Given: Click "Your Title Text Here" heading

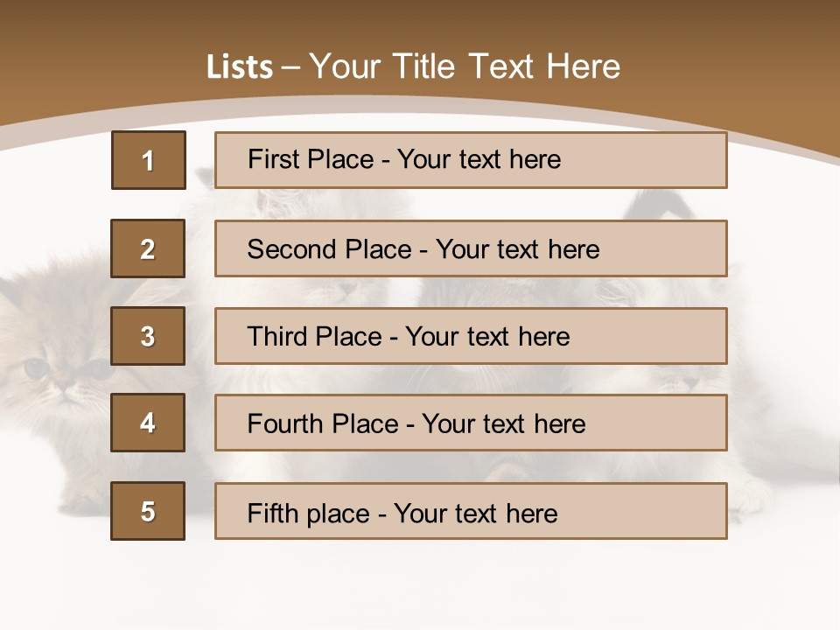Looking at the screenshot, I should click(465, 66).
